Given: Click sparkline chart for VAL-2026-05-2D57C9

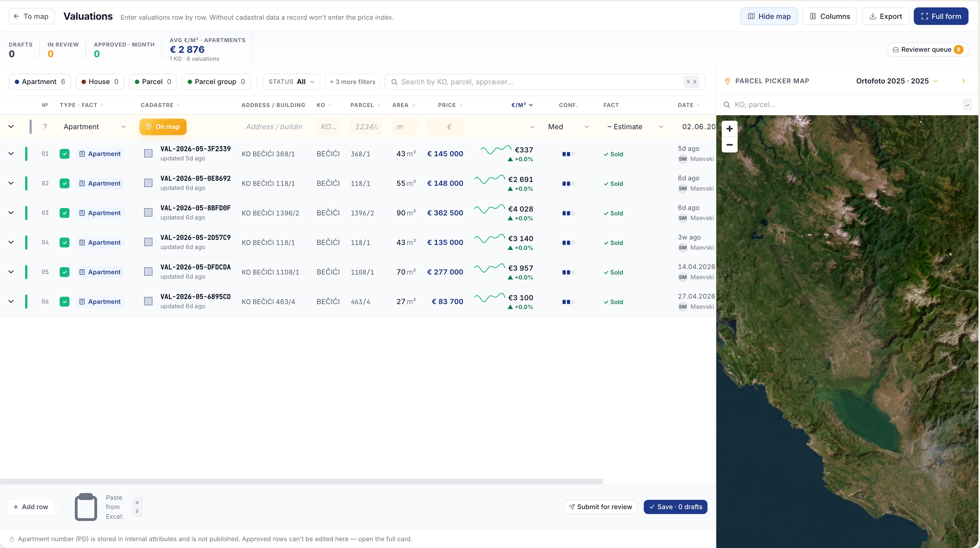Looking at the screenshot, I should 490,239.
